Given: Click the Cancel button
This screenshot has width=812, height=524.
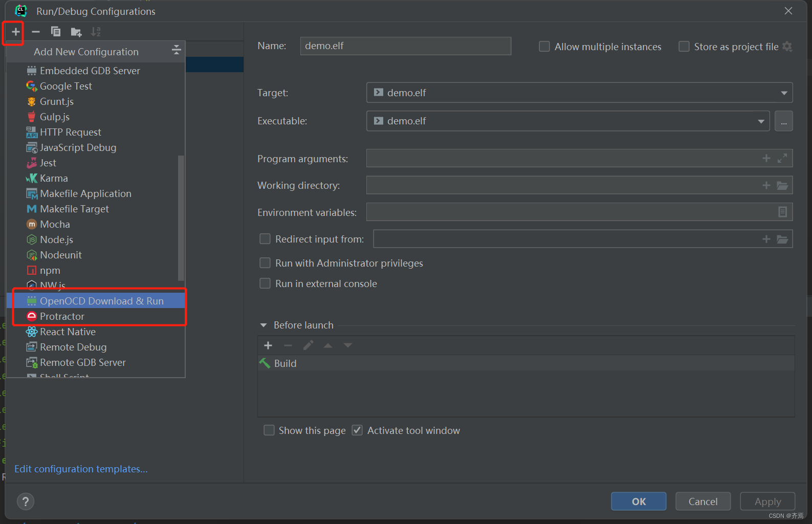Looking at the screenshot, I should 703,501.
